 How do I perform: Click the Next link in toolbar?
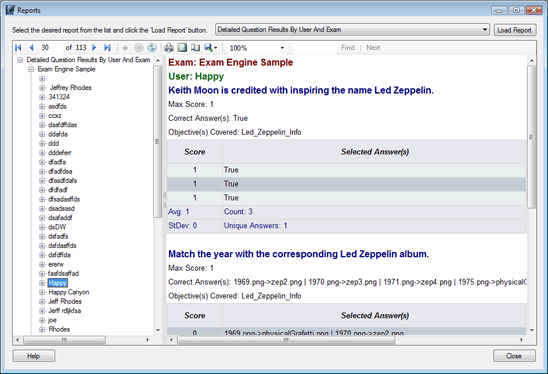point(373,48)
